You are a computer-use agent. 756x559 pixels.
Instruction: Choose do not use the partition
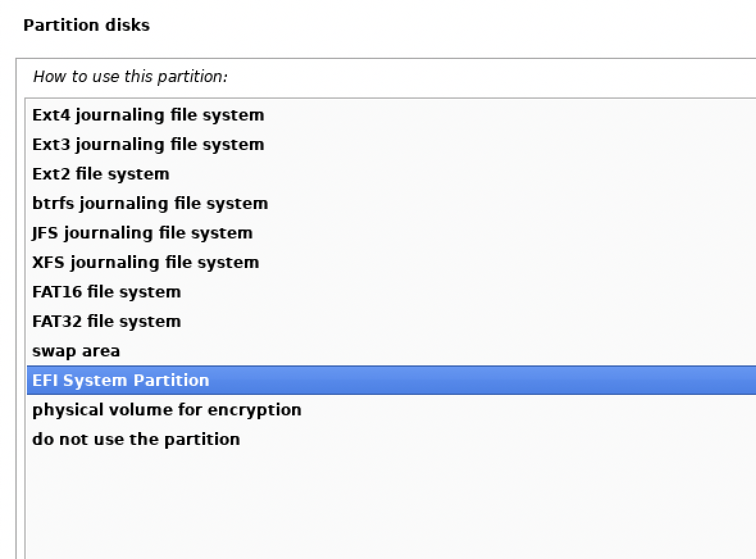pyautogui.click(x=136, y=440)
